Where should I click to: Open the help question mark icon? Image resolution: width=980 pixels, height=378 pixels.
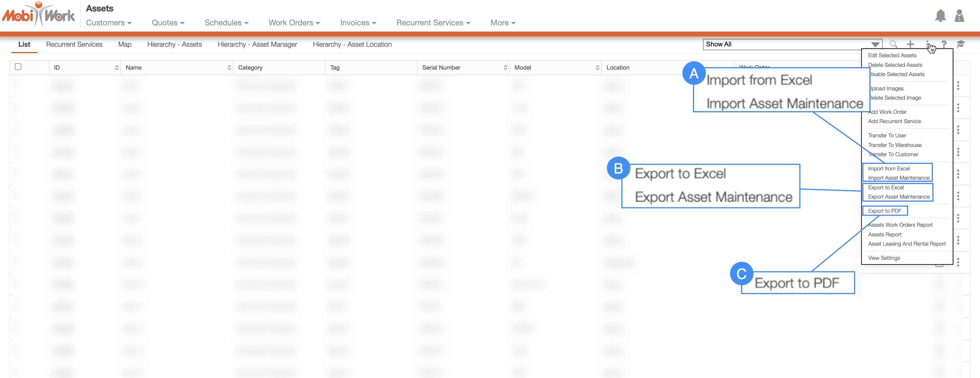point(944,44)
